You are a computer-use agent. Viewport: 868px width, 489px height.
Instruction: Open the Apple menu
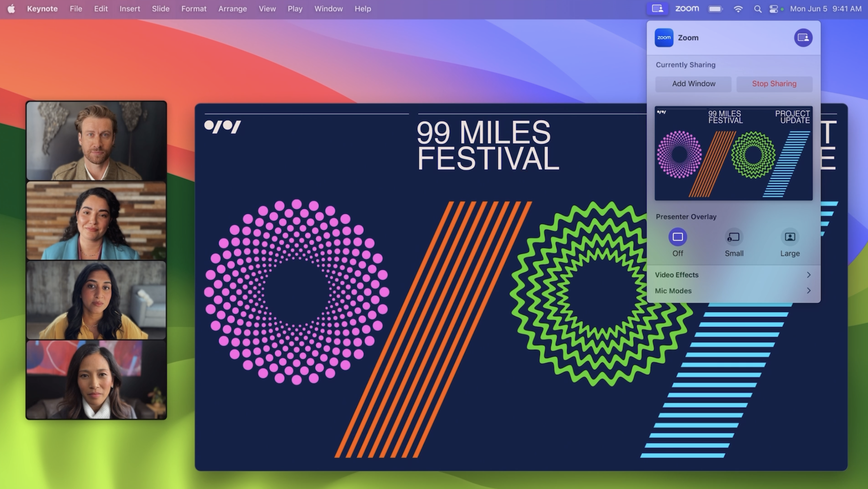tap(11, 9)
